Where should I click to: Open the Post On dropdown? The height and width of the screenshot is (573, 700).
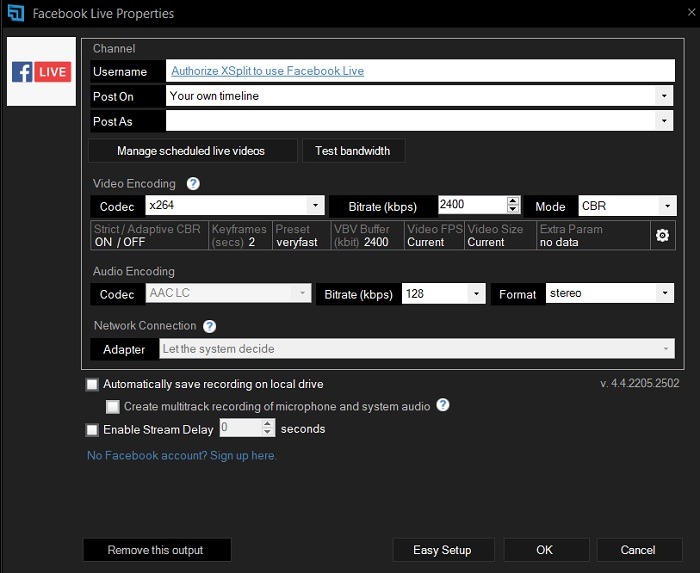(419, 96)
